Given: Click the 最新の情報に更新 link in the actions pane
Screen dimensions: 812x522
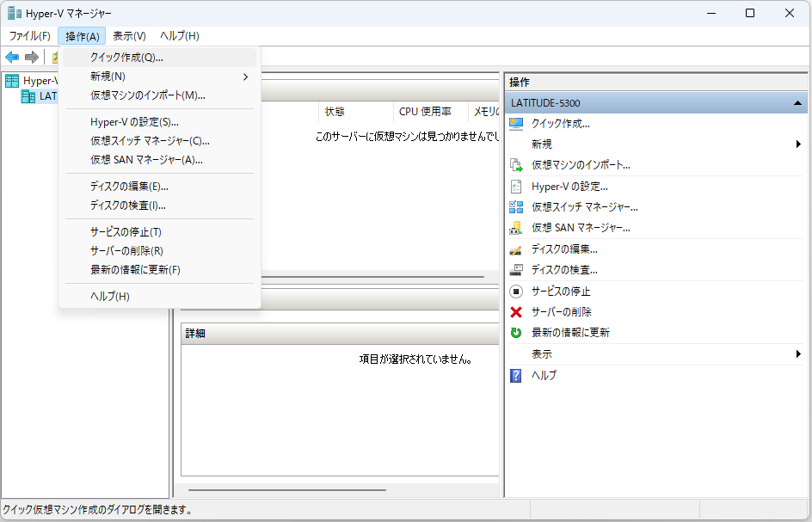Looking at the screenshot, I should [x=570, y=333].
